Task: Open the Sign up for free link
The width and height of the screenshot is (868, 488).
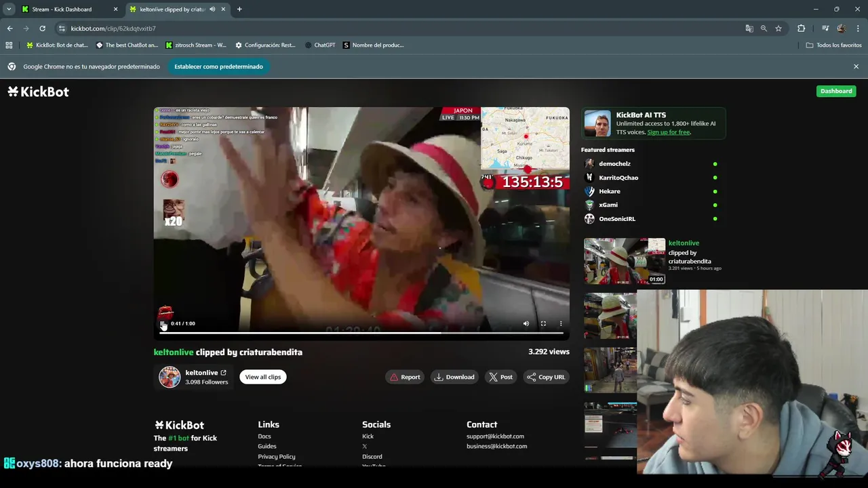Action: [x=669, y=132]
